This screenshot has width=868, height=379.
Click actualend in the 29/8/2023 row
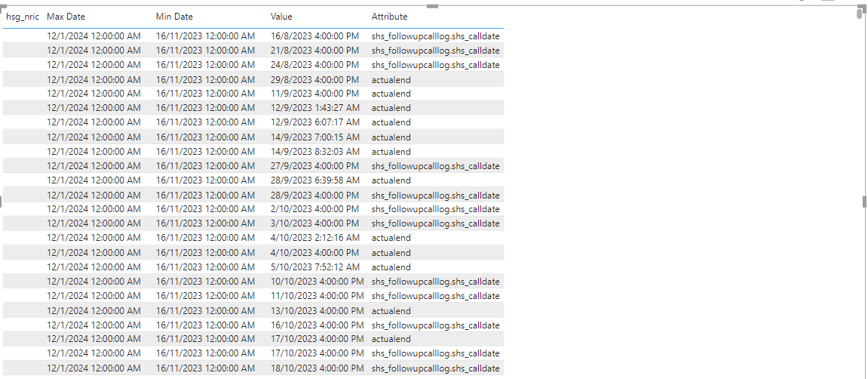(391, 80)
